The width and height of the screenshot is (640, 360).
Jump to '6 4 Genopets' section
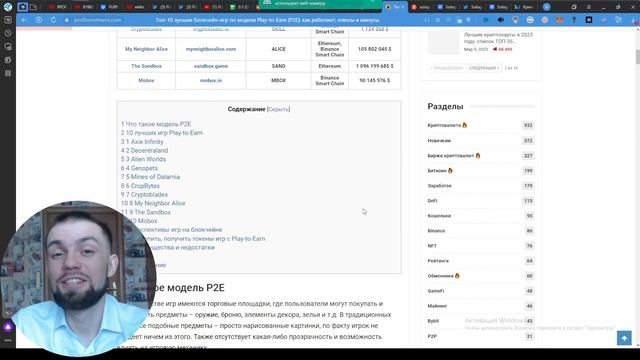point(139,168)
